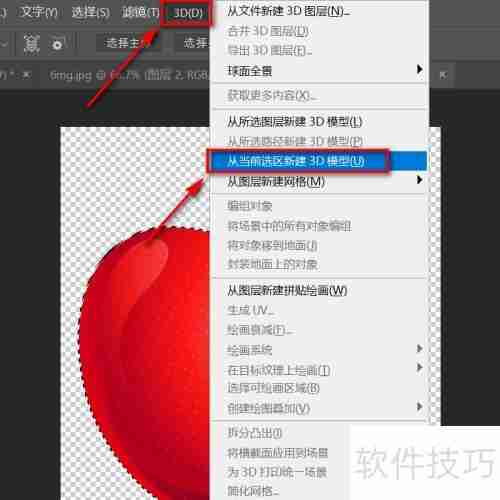Select 从所选路径新建 3D 模型(P)
500x500 pixels.
pyautogui.click(x=319, y=142)
